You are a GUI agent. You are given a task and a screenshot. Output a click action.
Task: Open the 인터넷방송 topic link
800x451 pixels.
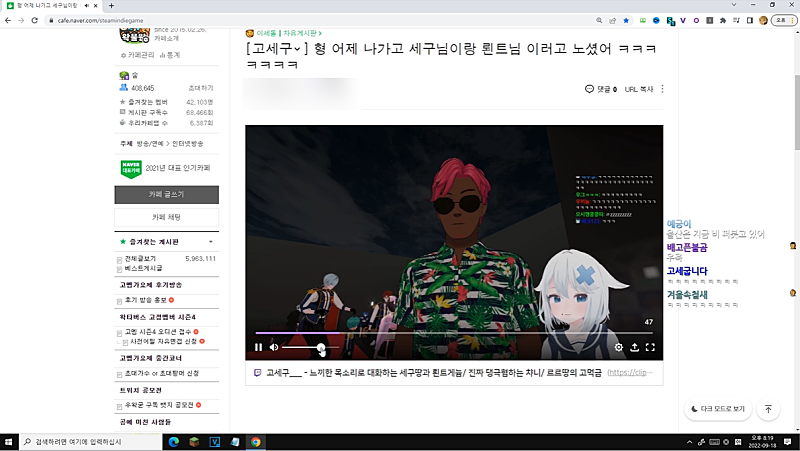187,144
